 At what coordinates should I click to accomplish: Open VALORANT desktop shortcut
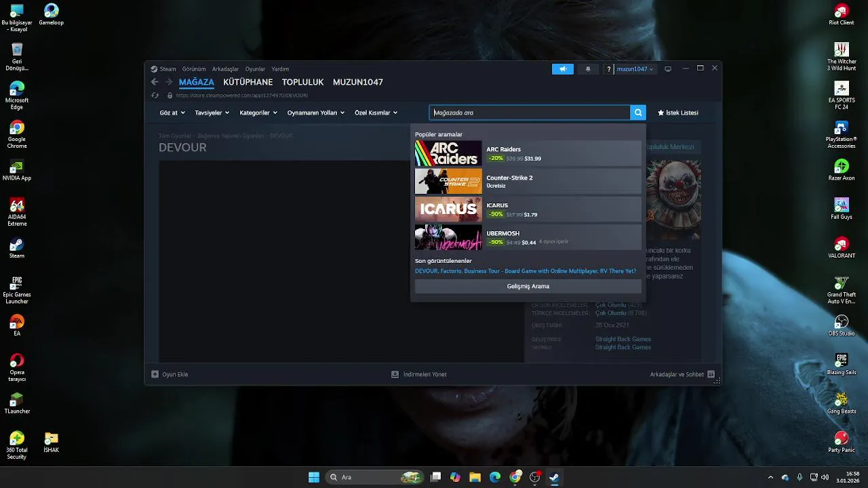pyautogui.click(x=842, y=247)
